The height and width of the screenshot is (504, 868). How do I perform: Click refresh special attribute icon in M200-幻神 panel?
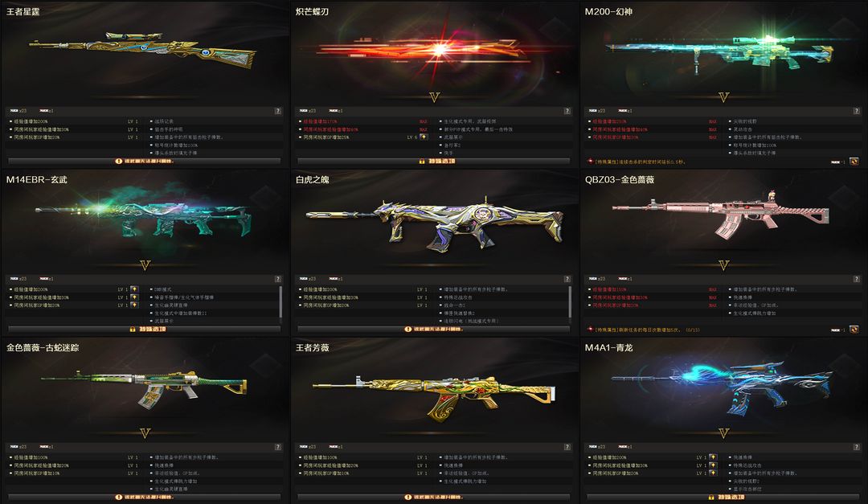pos(854,162)
